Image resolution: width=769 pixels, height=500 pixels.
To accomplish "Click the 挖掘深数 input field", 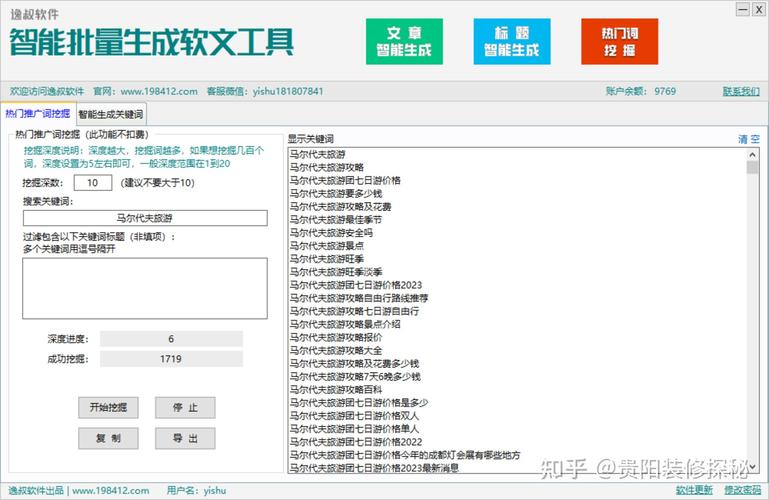I will (92, 183).
